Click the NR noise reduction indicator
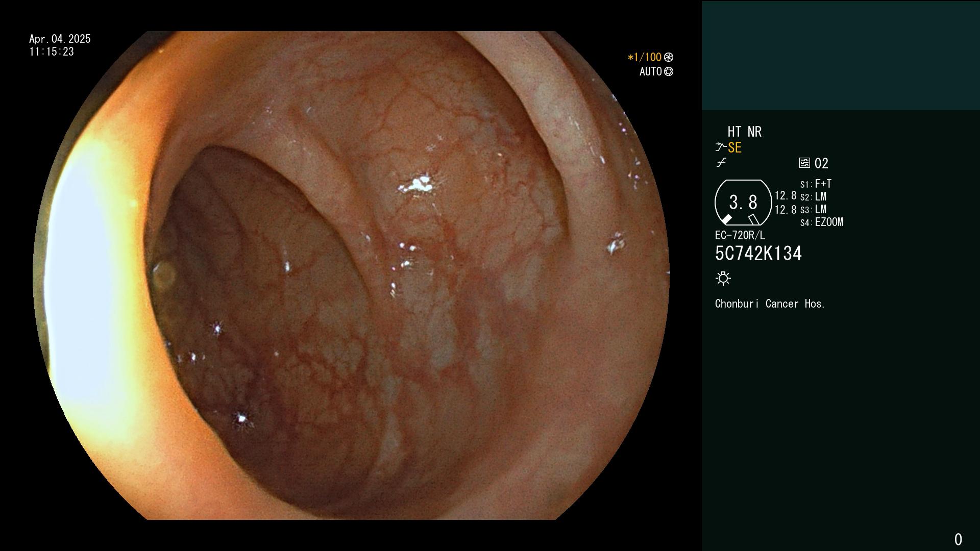The height and width of the screenshot is (551, 980). point(755,132)
